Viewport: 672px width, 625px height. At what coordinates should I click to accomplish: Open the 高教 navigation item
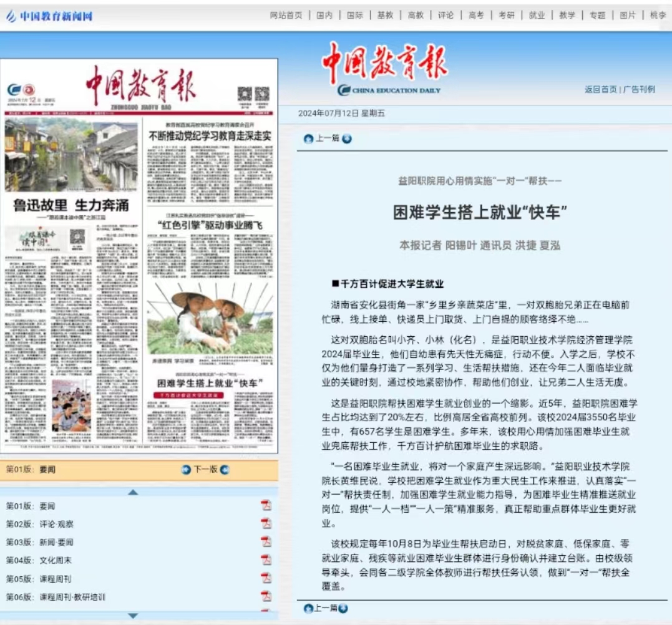pyautogui.click(x=416, y=16)
